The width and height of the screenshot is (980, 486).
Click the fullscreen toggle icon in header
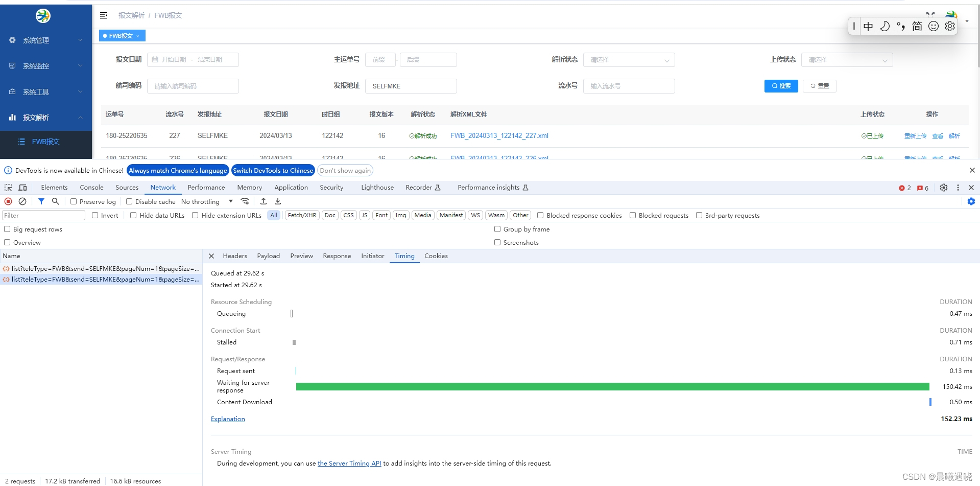930,14
